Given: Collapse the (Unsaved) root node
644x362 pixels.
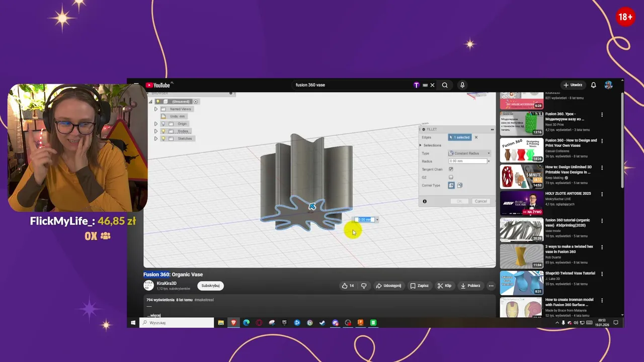Looking at the screenshot, I should click(x=151, y=102).
